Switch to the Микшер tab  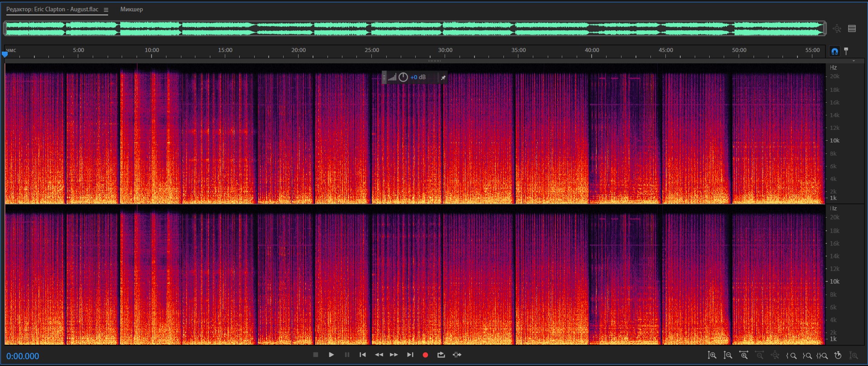131,10
